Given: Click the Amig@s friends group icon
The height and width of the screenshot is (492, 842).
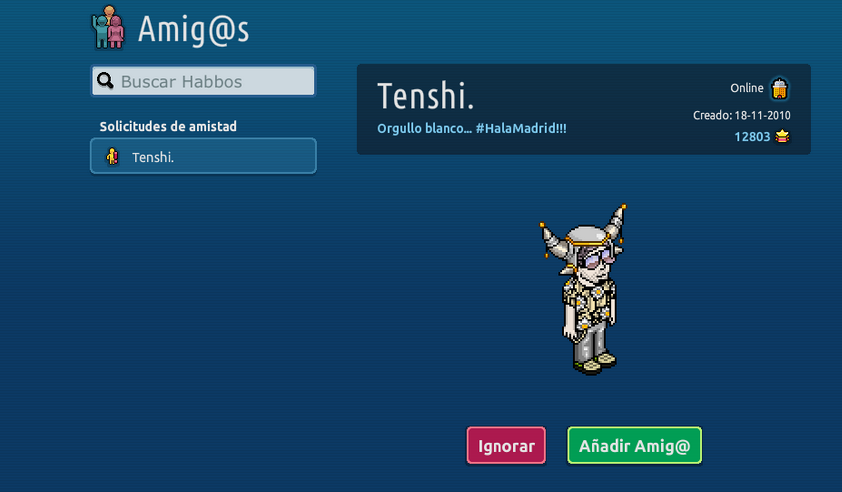Looking at the screenshot, I should (108, 27).
